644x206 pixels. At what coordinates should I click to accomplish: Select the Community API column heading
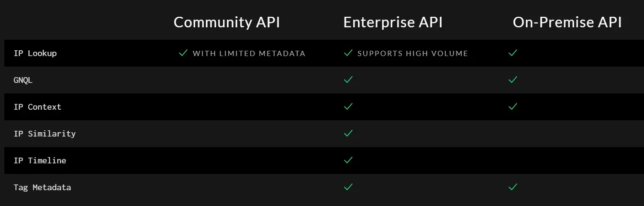[226, 23]
